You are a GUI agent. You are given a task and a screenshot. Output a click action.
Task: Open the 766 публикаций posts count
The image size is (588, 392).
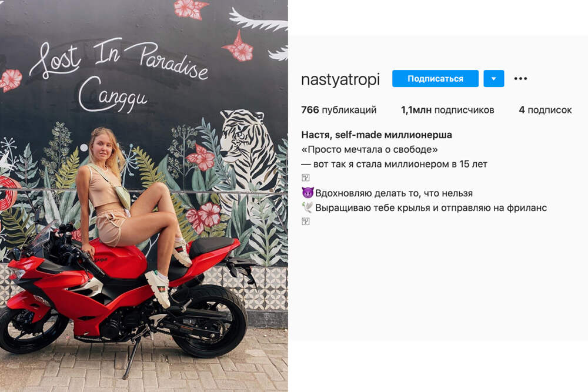(339, 110)
